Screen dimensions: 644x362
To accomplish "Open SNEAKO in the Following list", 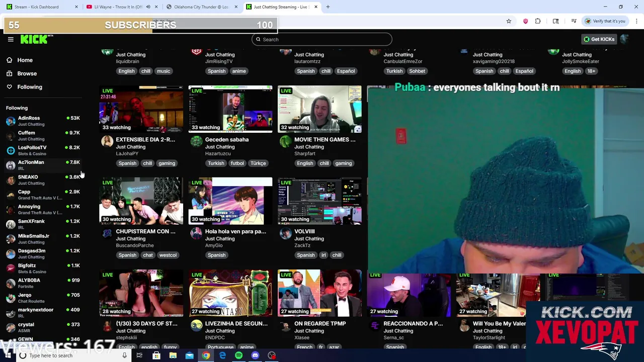I will pyautogui.click(x=43, y=180).
